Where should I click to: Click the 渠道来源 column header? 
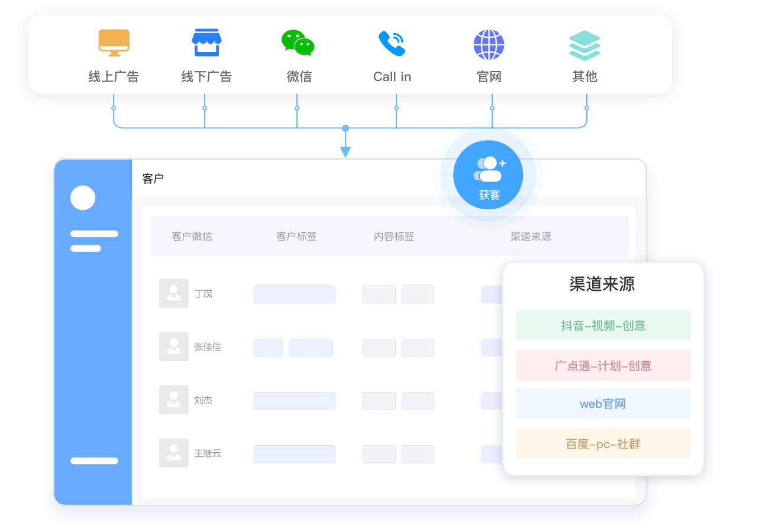[531, 236]
